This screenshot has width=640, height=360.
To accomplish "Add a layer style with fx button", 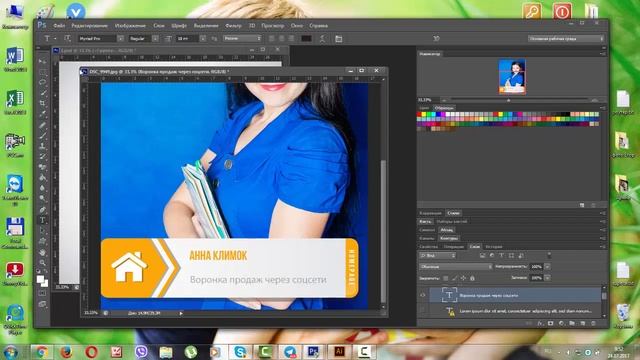I will [x=540, y=323].
